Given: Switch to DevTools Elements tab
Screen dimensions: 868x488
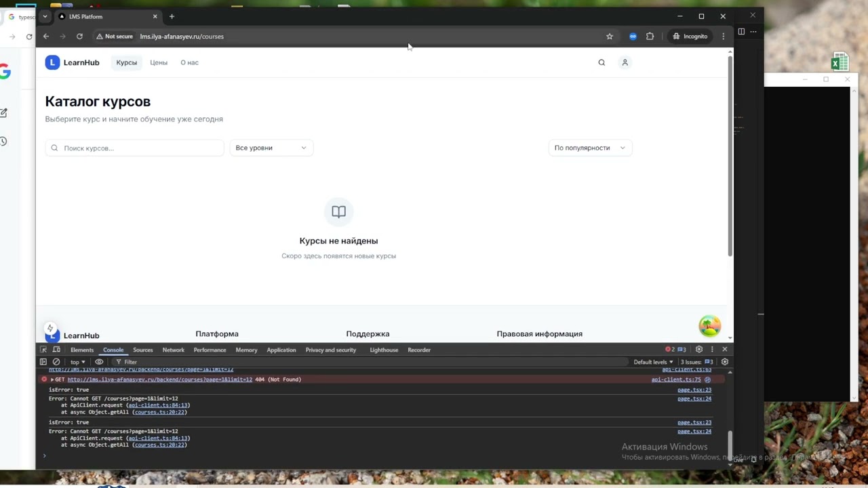Looking at the screenshot, I should tap(82, 350).
